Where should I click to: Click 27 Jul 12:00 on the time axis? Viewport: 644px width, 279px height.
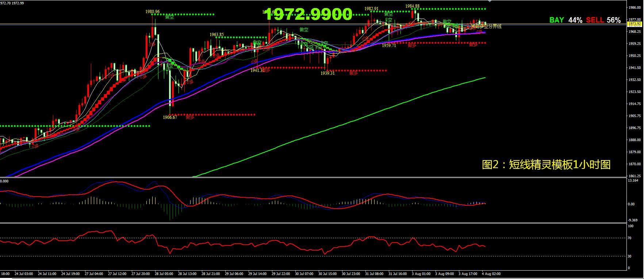click(x=117, y=274)
